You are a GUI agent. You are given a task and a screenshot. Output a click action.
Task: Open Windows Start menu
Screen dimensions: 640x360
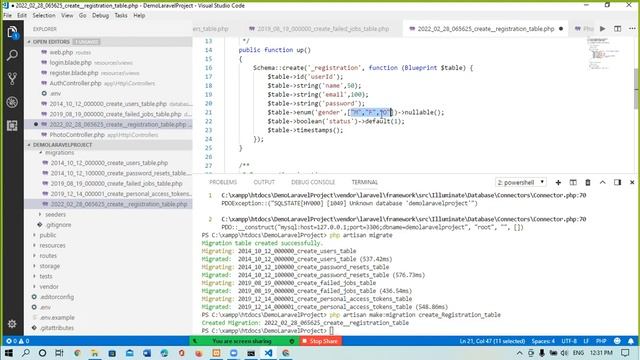coord(8,353)
